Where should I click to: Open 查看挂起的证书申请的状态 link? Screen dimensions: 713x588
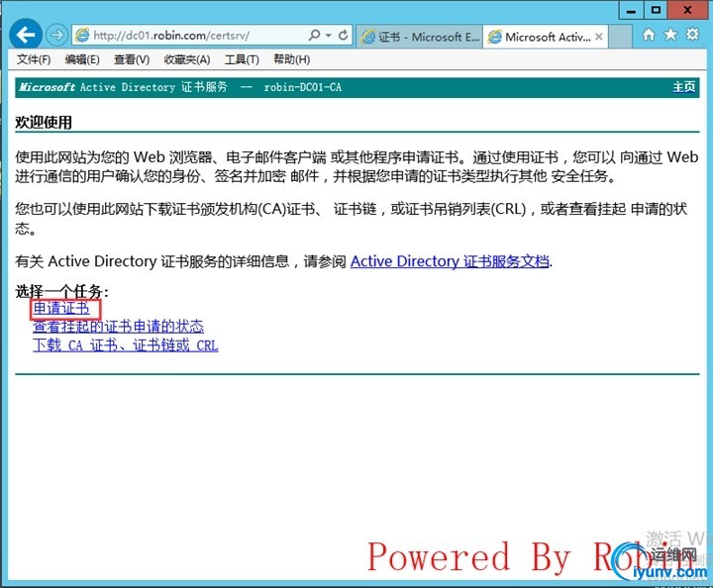[x=118, y=327]
